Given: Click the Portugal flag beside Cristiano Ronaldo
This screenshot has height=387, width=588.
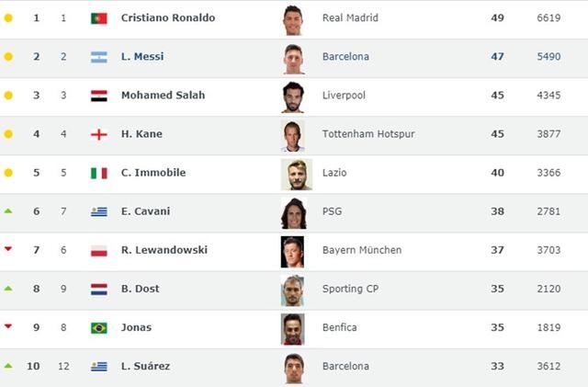Looking at the screenshot, I should 99,18.
